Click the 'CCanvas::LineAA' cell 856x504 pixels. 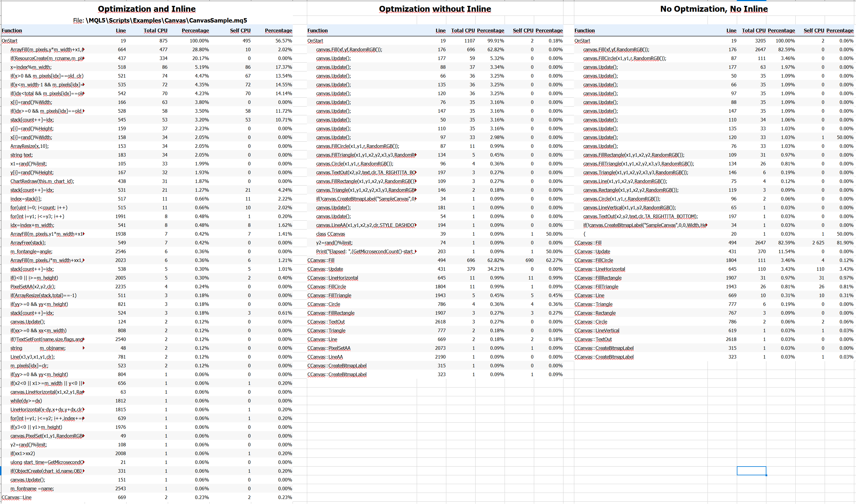[325, 357]
